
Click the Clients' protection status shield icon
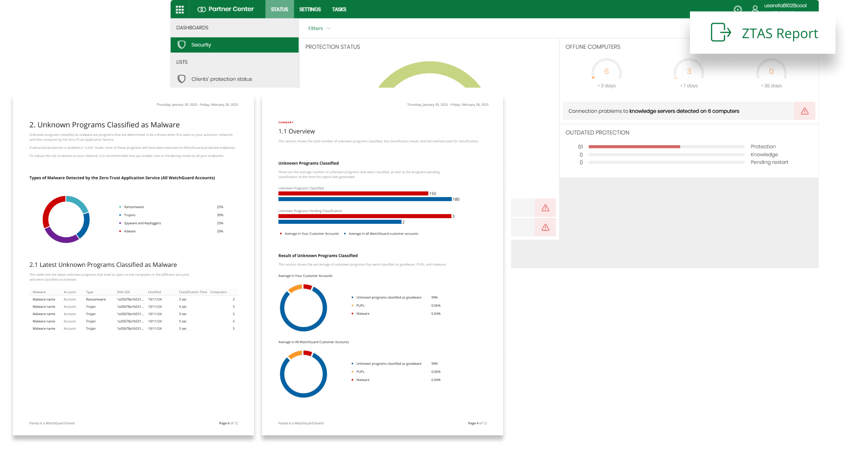click(x=181, y=79)
